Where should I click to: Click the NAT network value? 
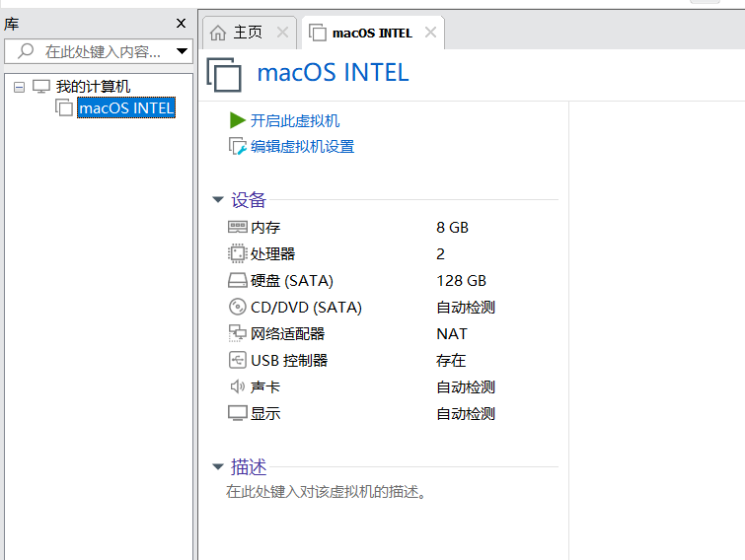452,333
